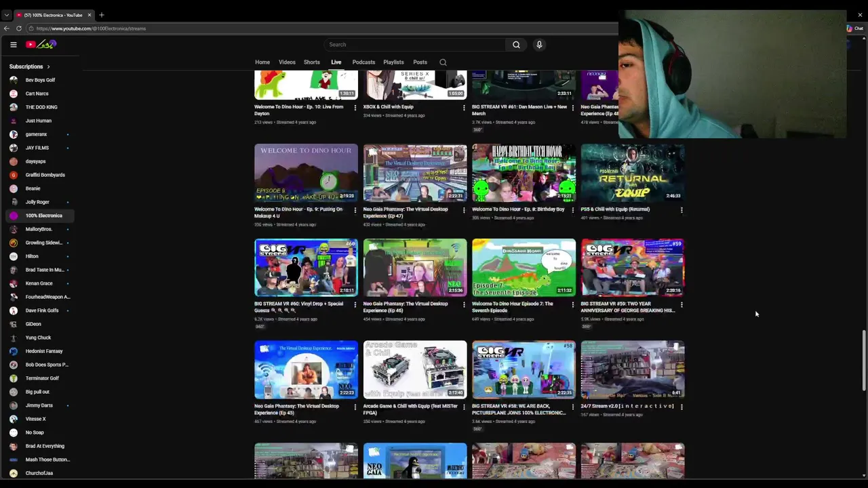Open Terminator Golf channel avatar
The width and height of the screenshot is (868, 488).
tap(14, 378)
